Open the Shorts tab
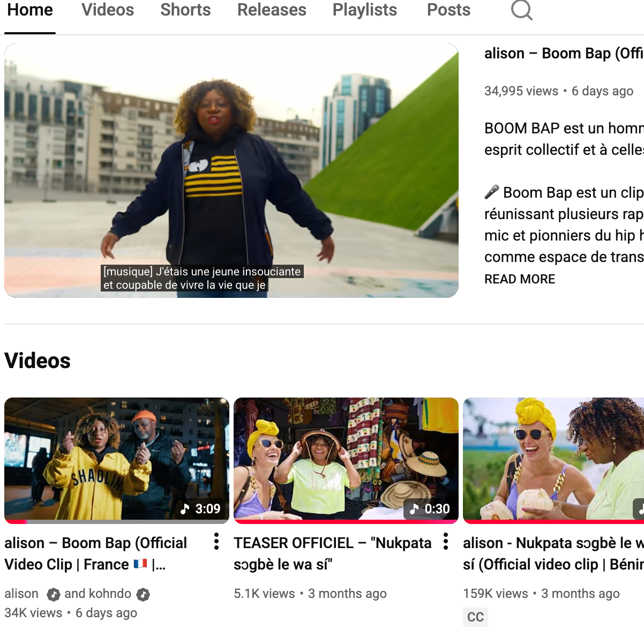Screen dimensions: 644x644 click(x=185, y=10)
